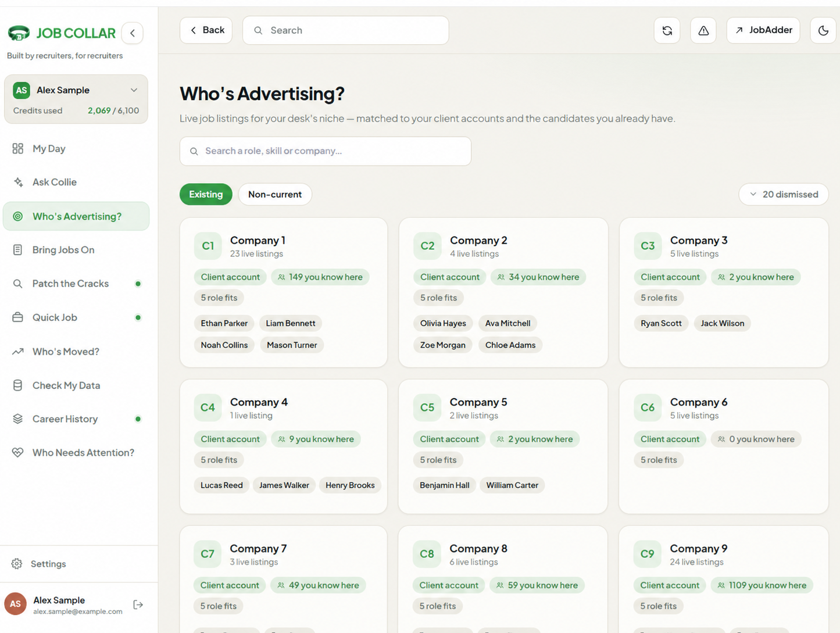Switch to the Non-current tab

click(275, 194)
